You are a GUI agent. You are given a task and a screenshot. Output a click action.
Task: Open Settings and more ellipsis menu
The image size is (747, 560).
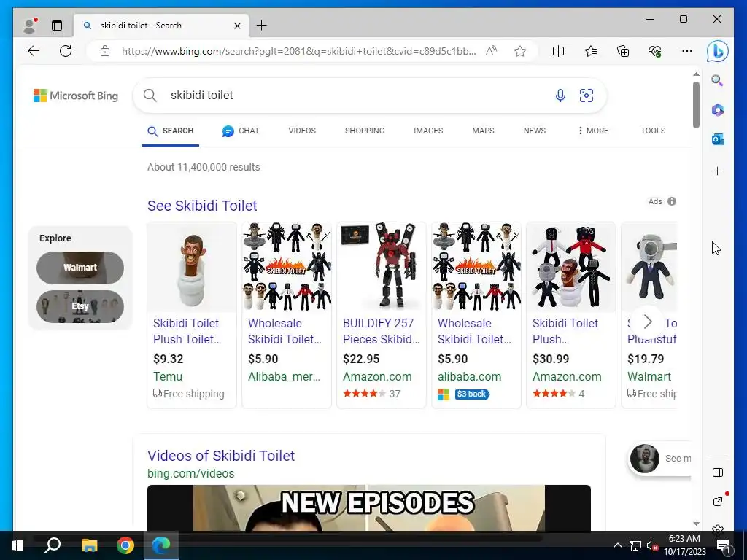pos(687,51)
